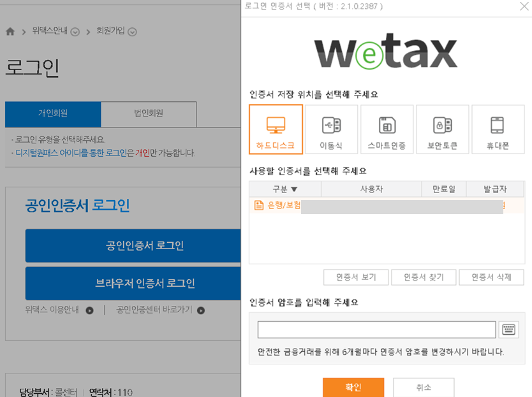Choose the 휴대폰 mobile phone storage
The width and height of the screenshot is (532, 397).
point(498,129)
